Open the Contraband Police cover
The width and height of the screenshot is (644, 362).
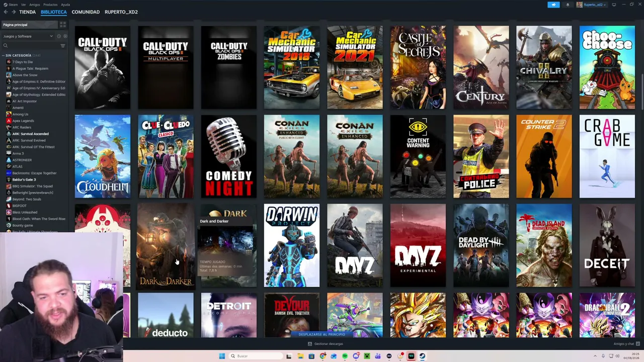(x=481, y=156)
